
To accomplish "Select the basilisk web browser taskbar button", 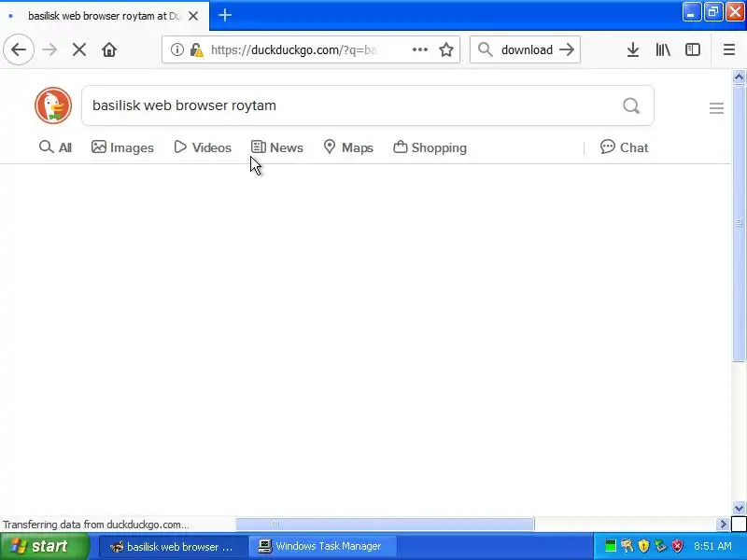I will click(x=173, y=547).
